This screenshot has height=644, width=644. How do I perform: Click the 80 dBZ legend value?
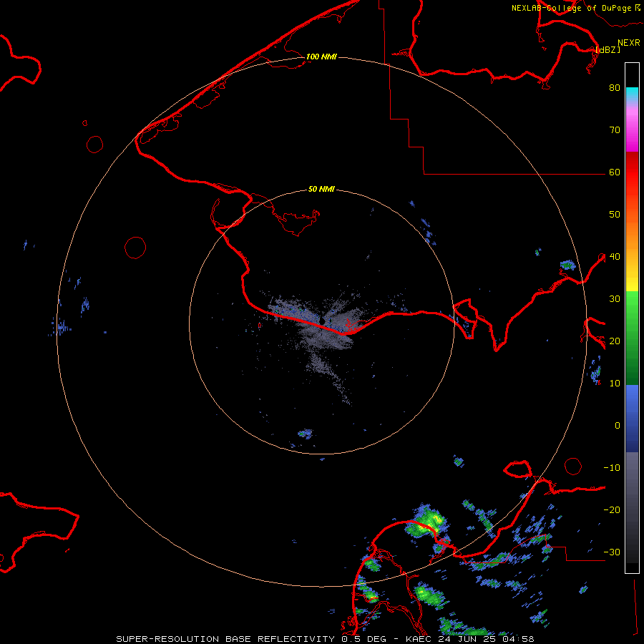click(615, 87)
